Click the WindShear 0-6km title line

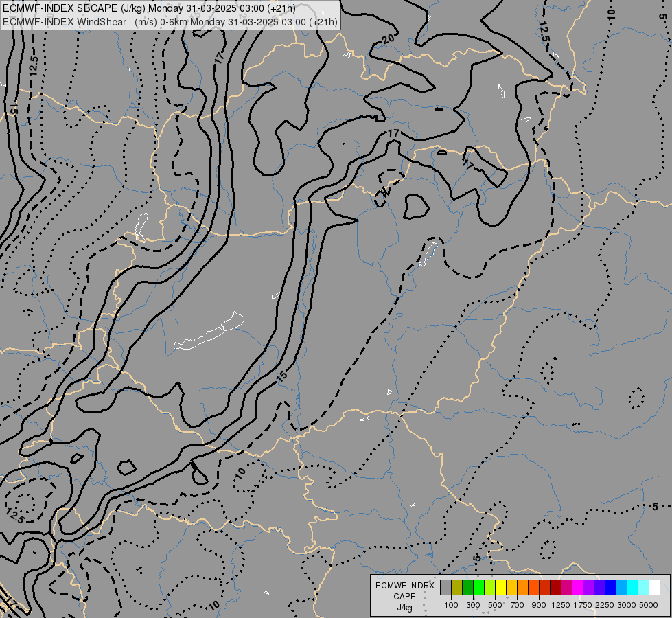coord(170,22)
